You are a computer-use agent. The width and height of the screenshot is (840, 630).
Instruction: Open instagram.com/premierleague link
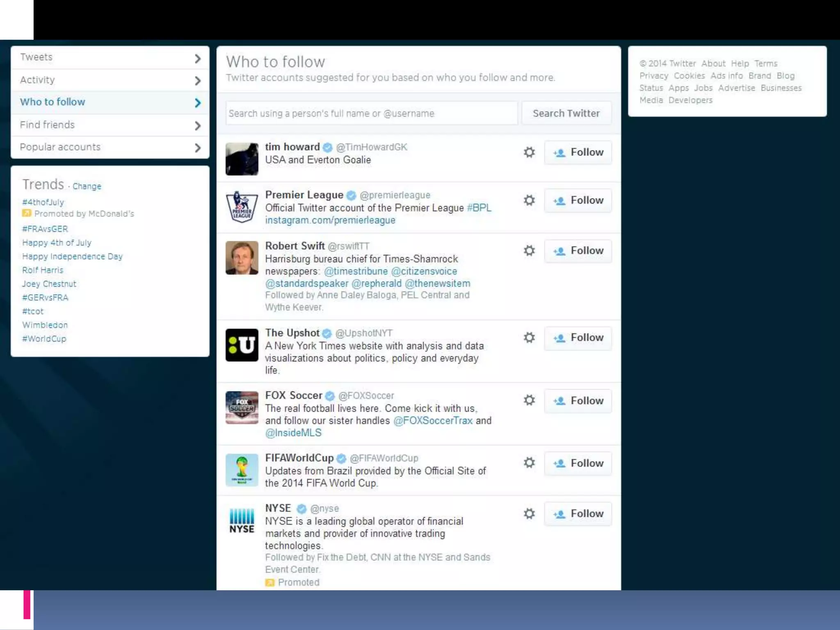point(330,220)
